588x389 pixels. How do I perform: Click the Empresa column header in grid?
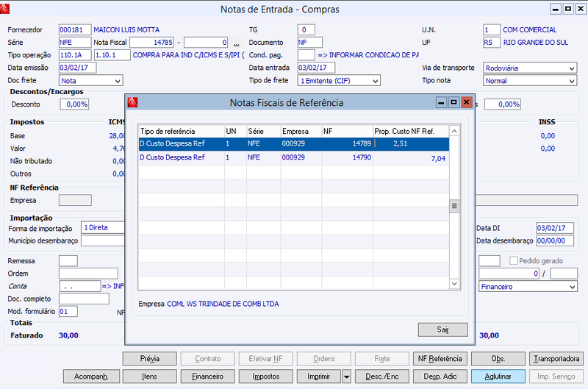pos(301,132)
